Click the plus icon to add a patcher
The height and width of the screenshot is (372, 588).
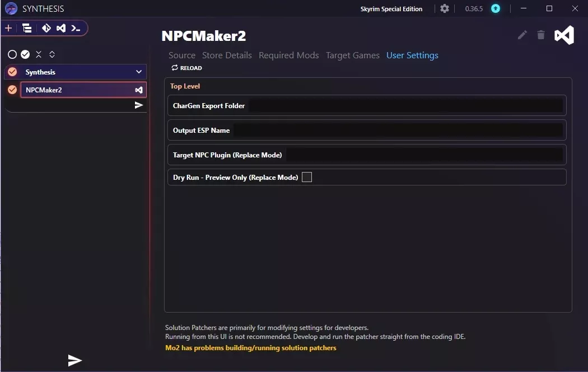8,28
